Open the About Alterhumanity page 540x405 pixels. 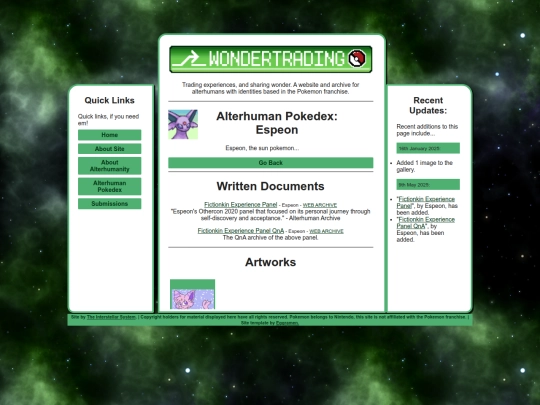[x=110, y=166]
